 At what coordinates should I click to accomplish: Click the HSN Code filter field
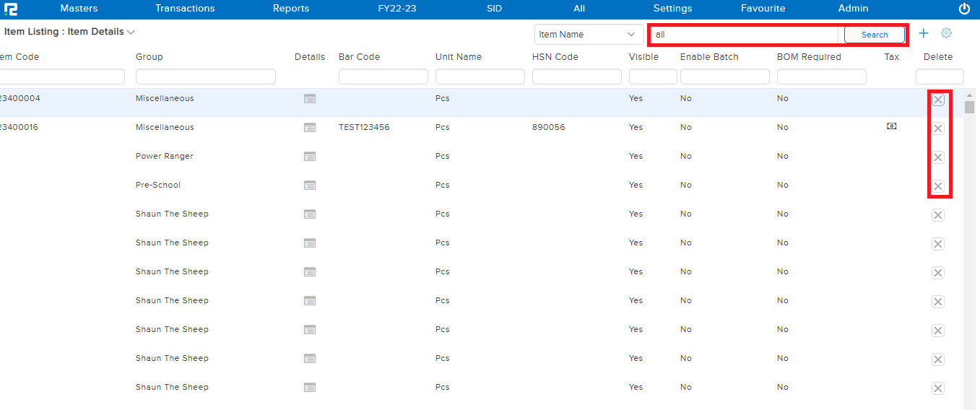click(x=576, y=77)
